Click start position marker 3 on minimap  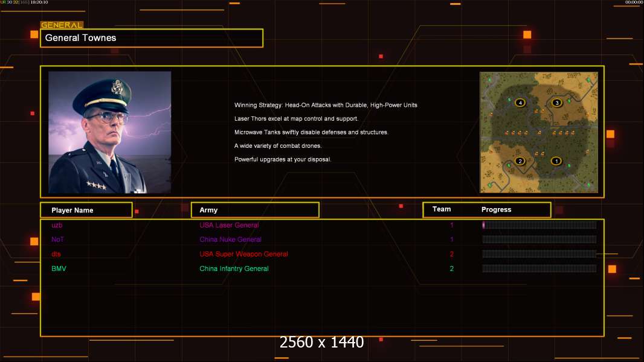(557, 103)
